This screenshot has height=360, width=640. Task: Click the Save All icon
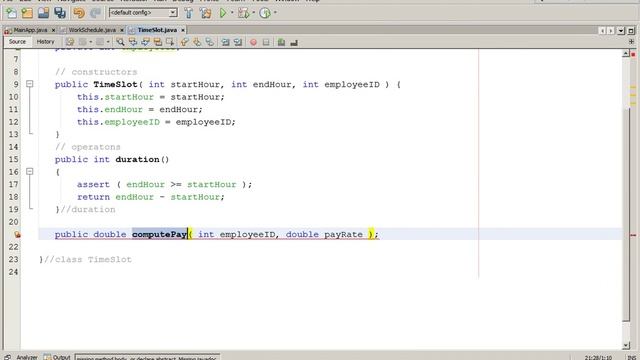(x=60, y=13)
